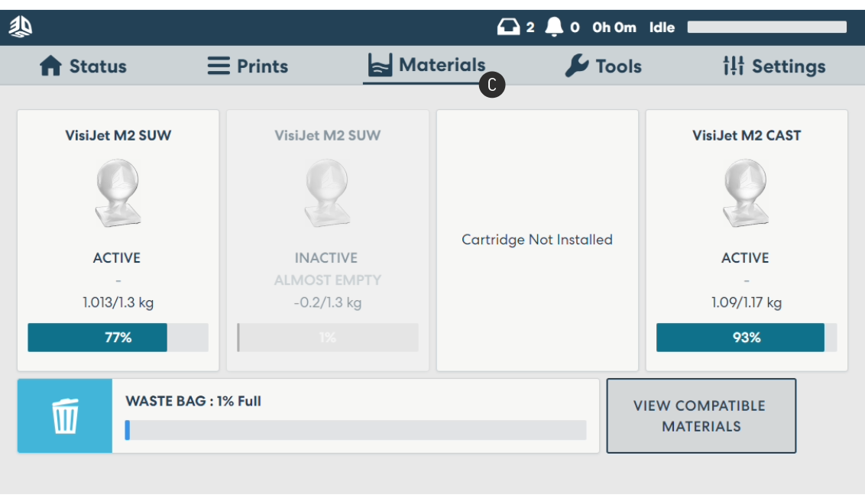Select the Cartridge Not Installed slot
865x504 pixels.
537,240
